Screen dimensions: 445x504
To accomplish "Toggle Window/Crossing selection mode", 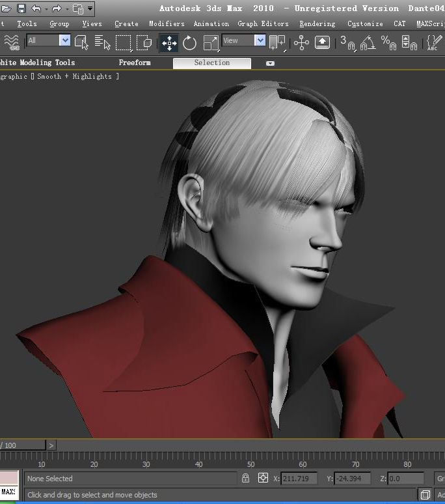I will (x=144, y=43).
